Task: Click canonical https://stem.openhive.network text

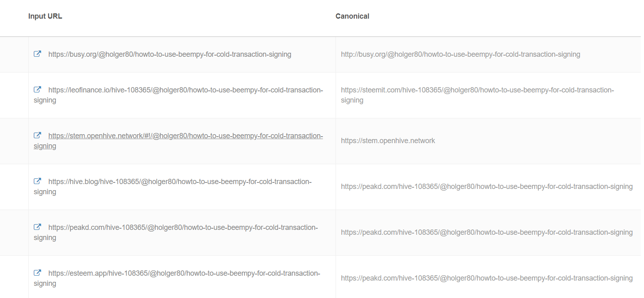Action: pos(388,141)
